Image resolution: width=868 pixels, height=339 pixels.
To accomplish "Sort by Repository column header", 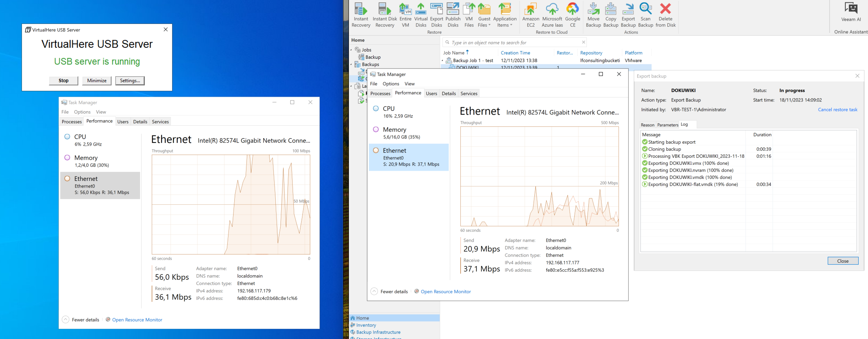I will (591, 53).
